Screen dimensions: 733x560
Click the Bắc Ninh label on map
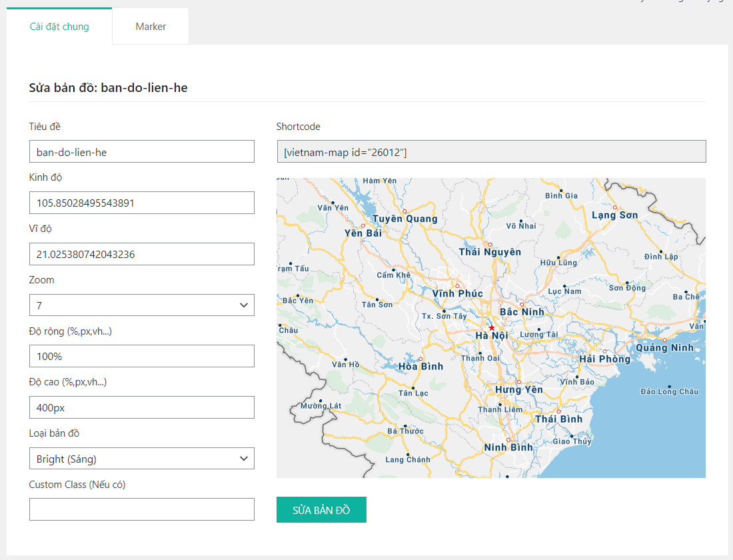pos(522,312)
